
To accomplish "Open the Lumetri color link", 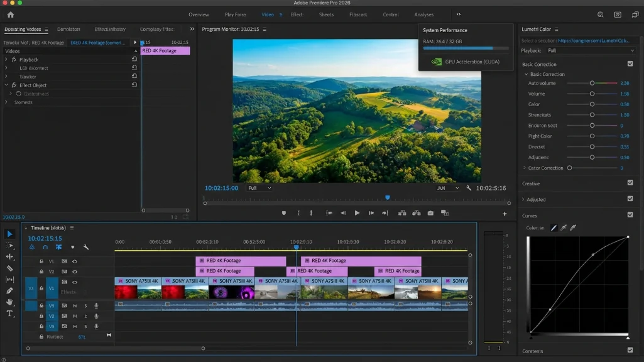I will click(x=593, y=41).
